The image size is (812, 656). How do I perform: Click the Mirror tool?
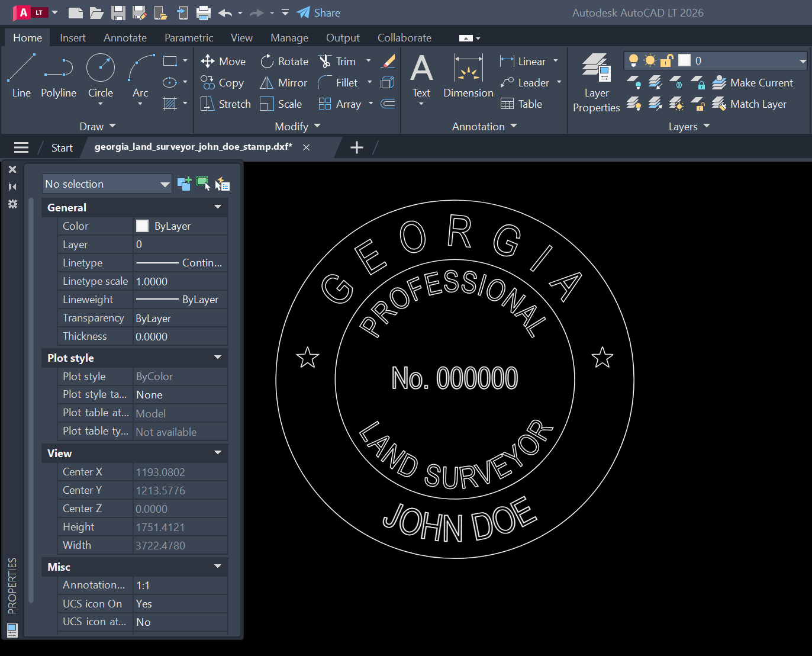coord(283,82)
